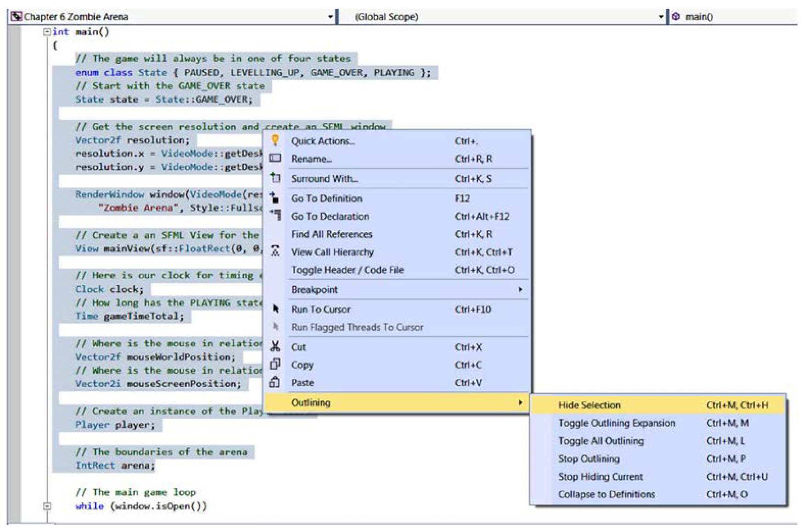The image size is (806, 532).
Task: Click the 'Time gameTimeTotal;' code line
Action: point(129,316)
